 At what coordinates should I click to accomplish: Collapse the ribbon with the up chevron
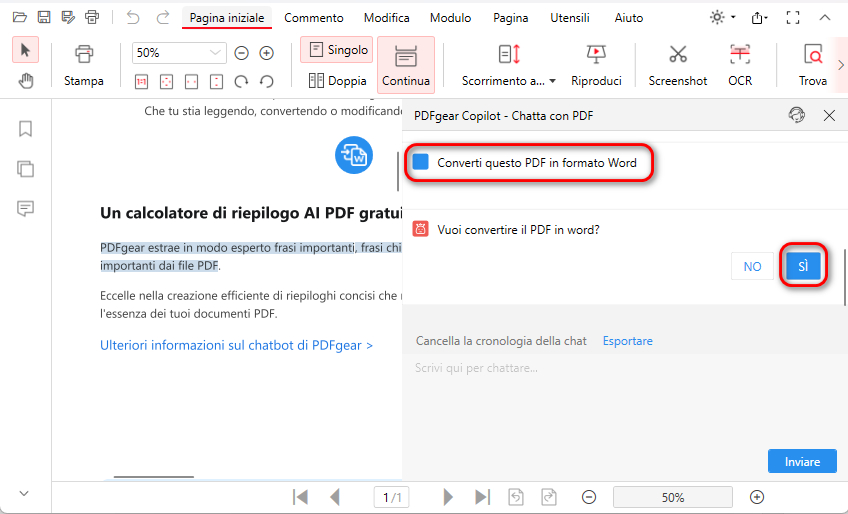click(825, 17)
